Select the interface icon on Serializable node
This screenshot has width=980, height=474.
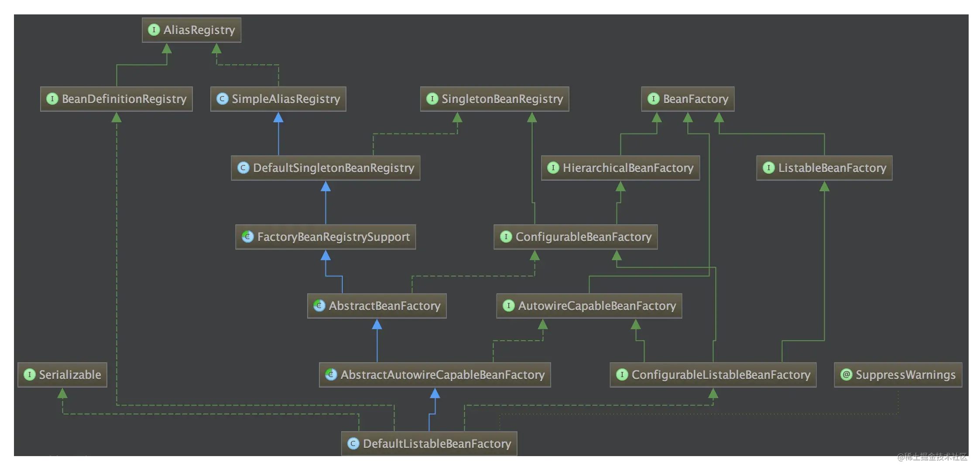click(x=29, y=374)
